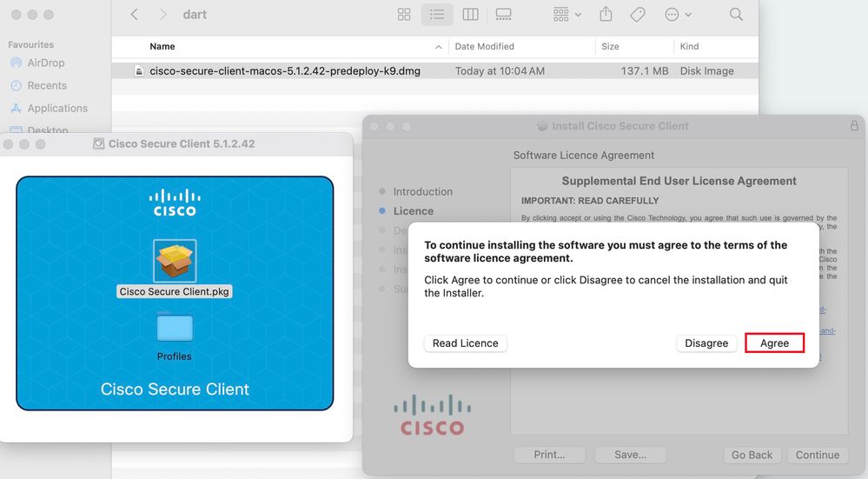Viewport: 868px width, 479px height.
Task: Select the Profiles folder icon
Action: coord(175,327)
